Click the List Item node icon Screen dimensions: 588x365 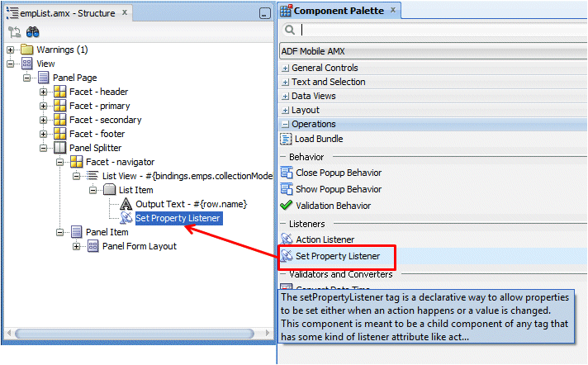coord(109,190)
